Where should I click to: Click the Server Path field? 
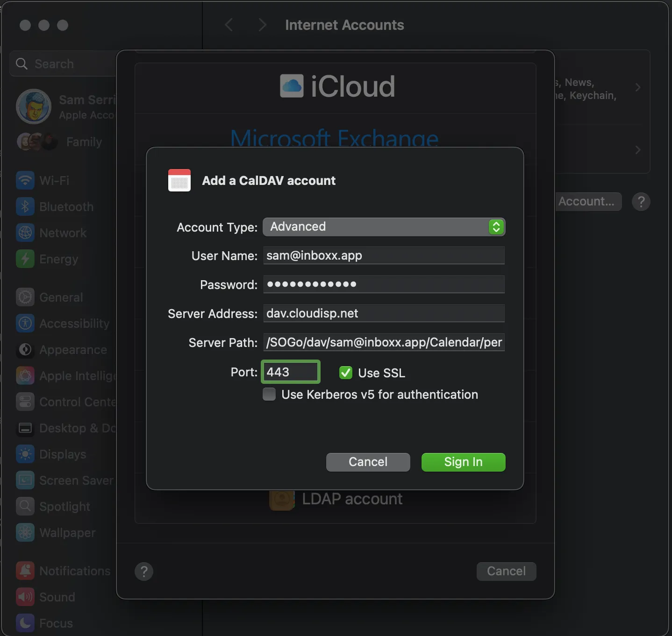384,342
